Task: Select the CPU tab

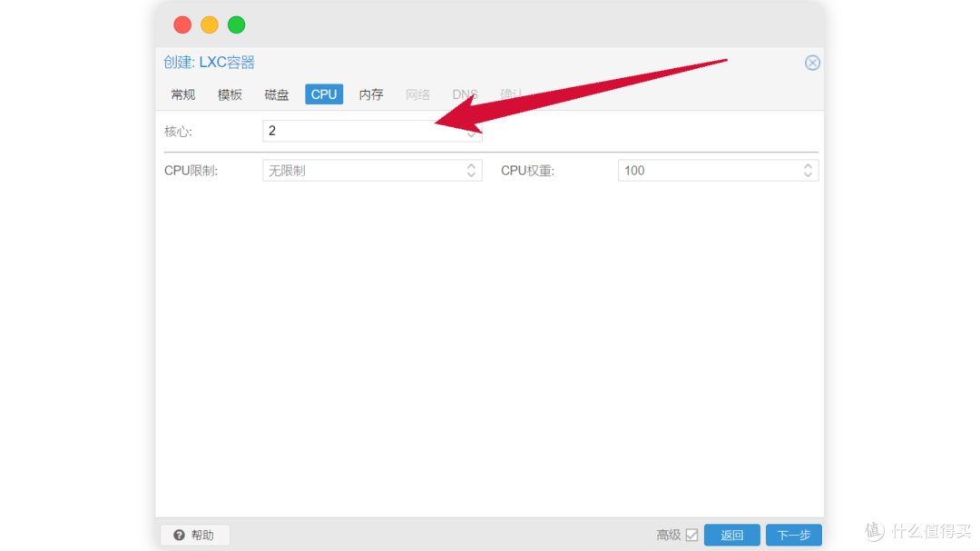Action: pos(324,94)
